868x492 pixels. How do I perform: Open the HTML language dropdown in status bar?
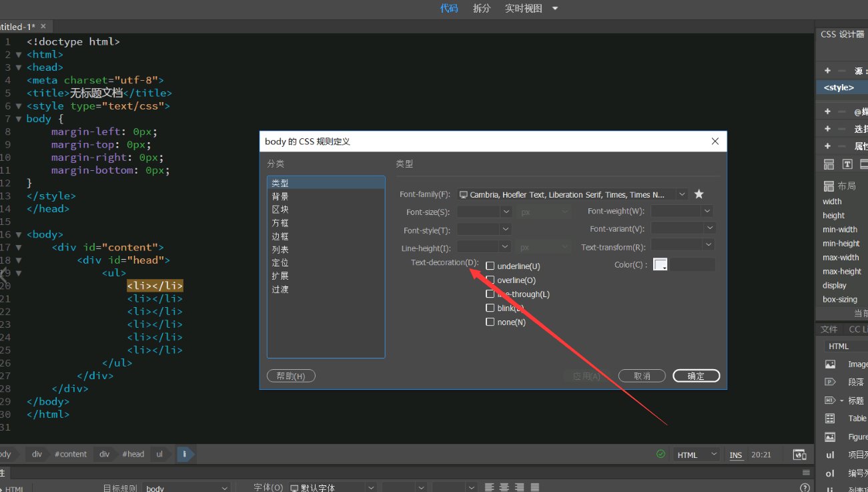coord(696,455)
